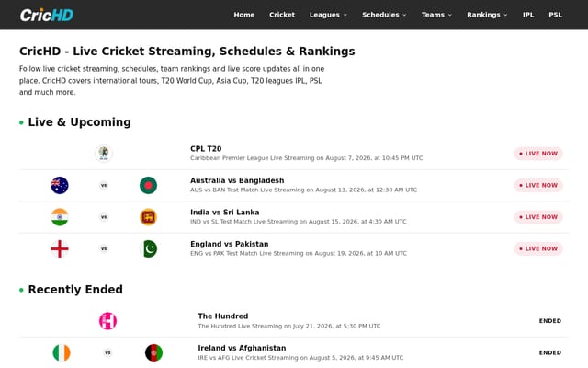588x368 pixels.
Task: Click the England flag icon
Action: pos(60,248)
